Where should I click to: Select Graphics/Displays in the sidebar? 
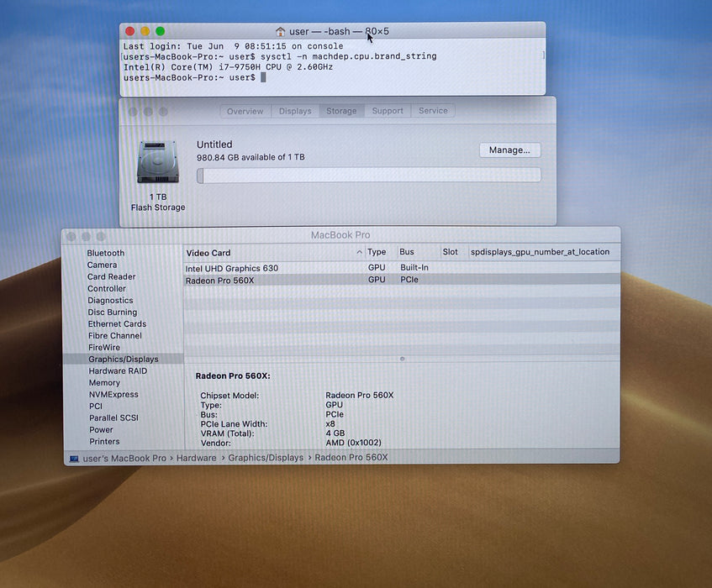(124, 360)
